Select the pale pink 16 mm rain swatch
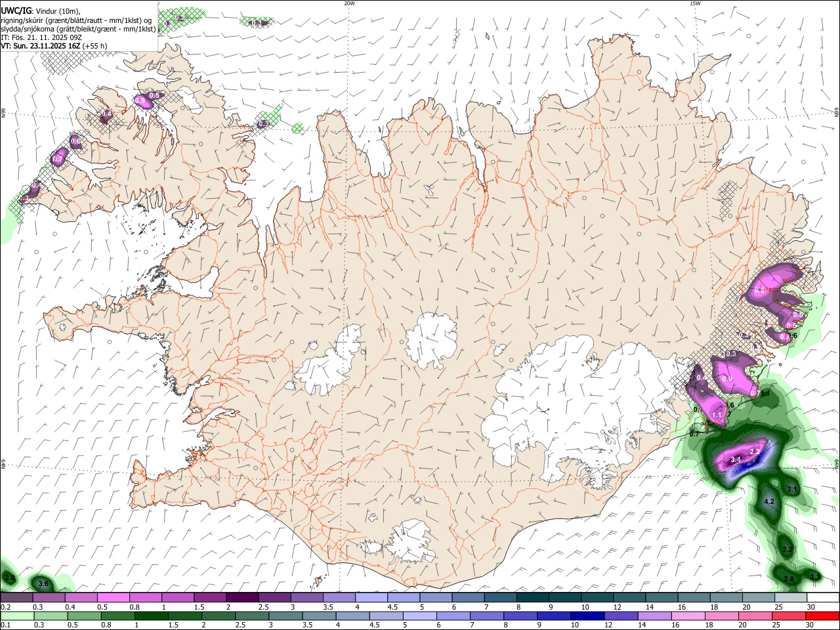840x630 pixels. 687,616
